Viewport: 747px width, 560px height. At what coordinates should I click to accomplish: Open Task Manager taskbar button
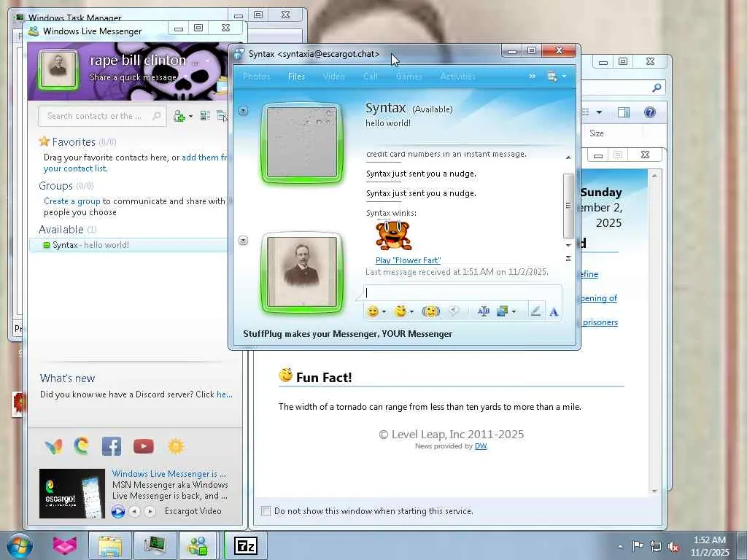point(155,545)
